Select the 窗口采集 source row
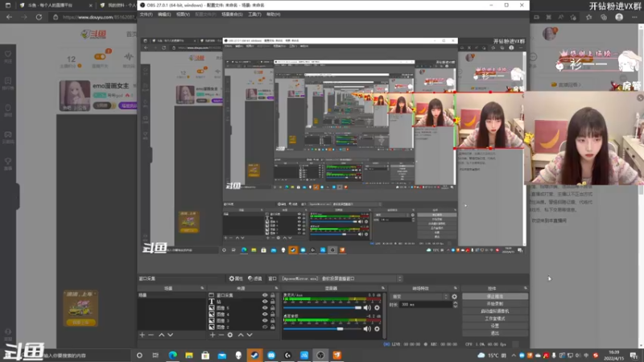 242,295
